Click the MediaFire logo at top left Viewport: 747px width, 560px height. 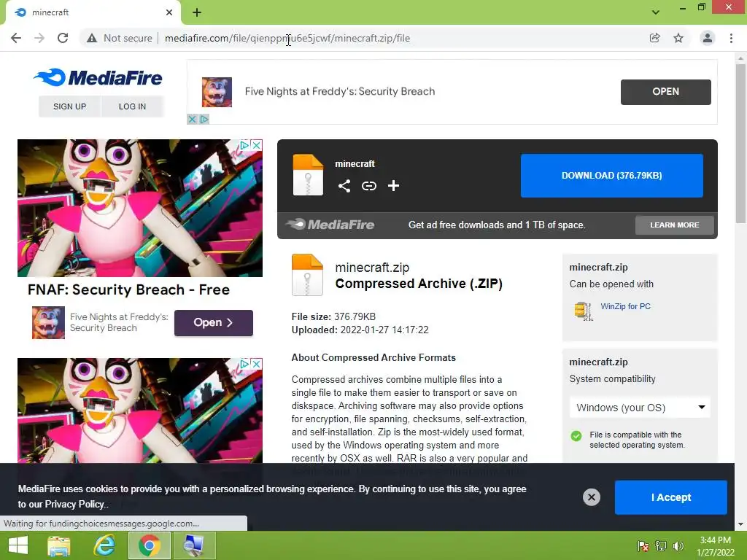click(98, 77)
